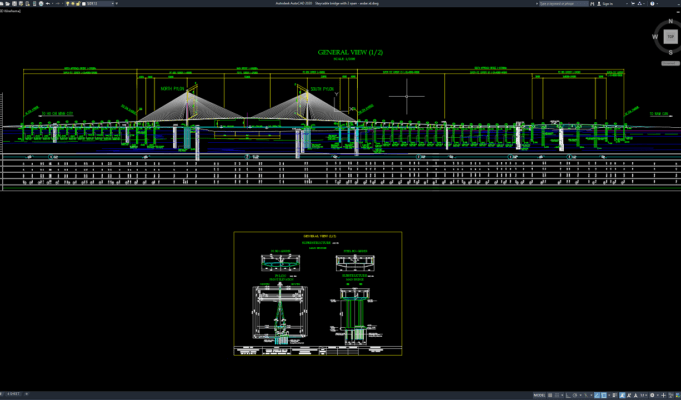The height and width of the screenshot is (400, 681).
Task: Open the current layer name dropdown
Action: coord(112,3)
